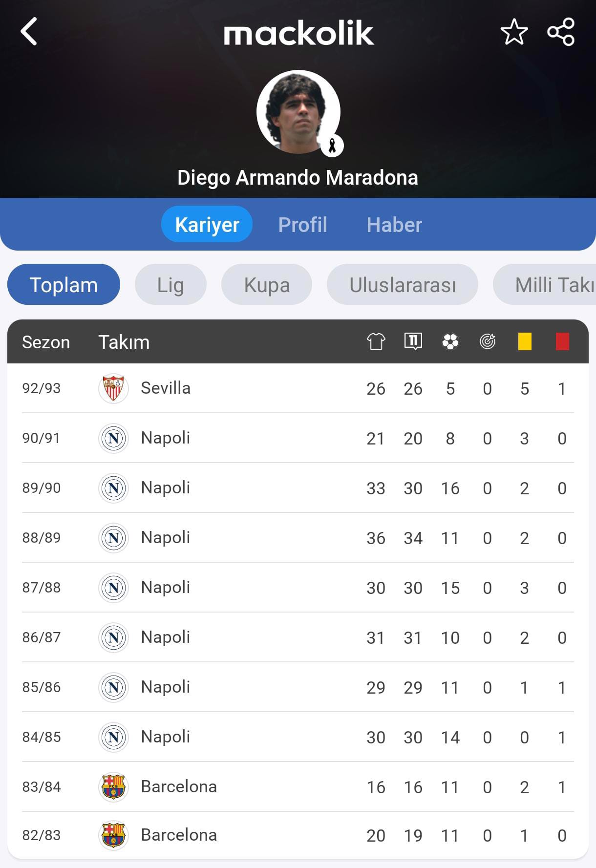The image size is (596, 868).
Task: Tap the yellow card column icon
Action: pyautogui.click(x=525, y=341)
